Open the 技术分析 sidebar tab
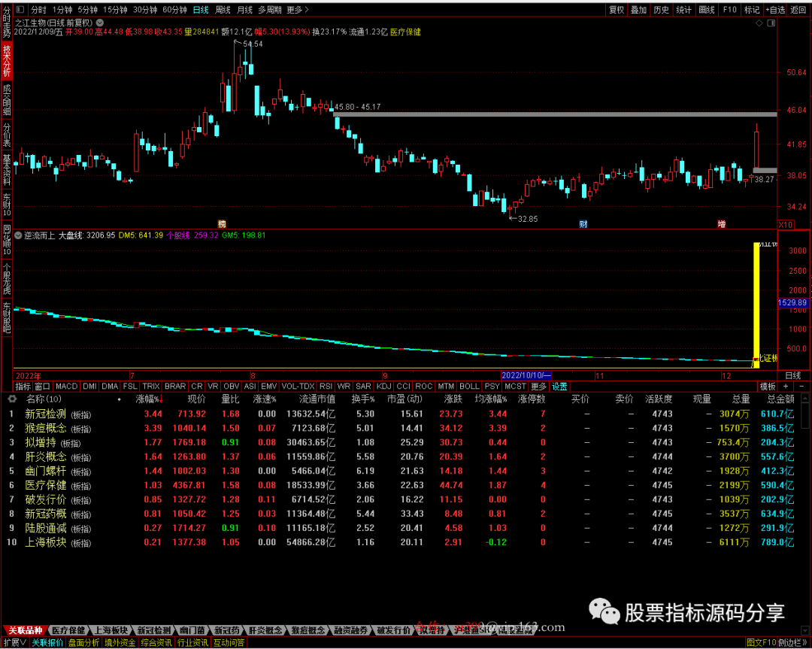This screenshot has width=812, height=649. coord(7,61)
